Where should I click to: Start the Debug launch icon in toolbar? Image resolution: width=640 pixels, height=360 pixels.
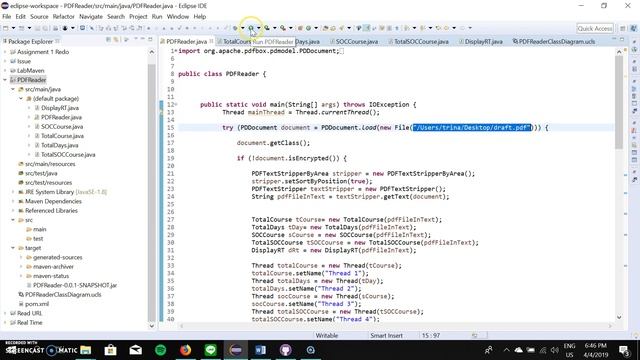coord(235,28)
